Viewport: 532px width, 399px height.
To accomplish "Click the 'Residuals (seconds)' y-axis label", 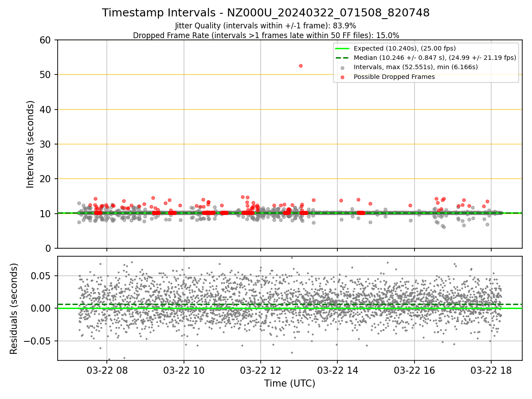I will click(x=14, y=309).
